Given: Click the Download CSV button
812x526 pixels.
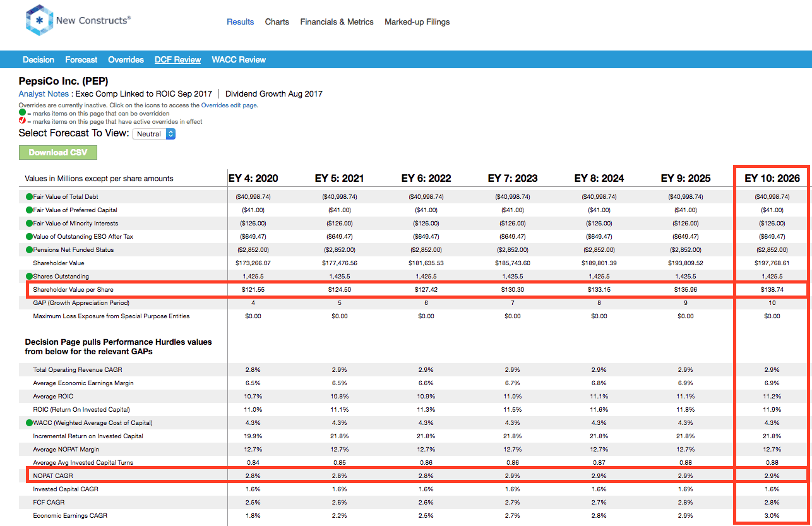Looking at the screenshot, I should point(58,152).
